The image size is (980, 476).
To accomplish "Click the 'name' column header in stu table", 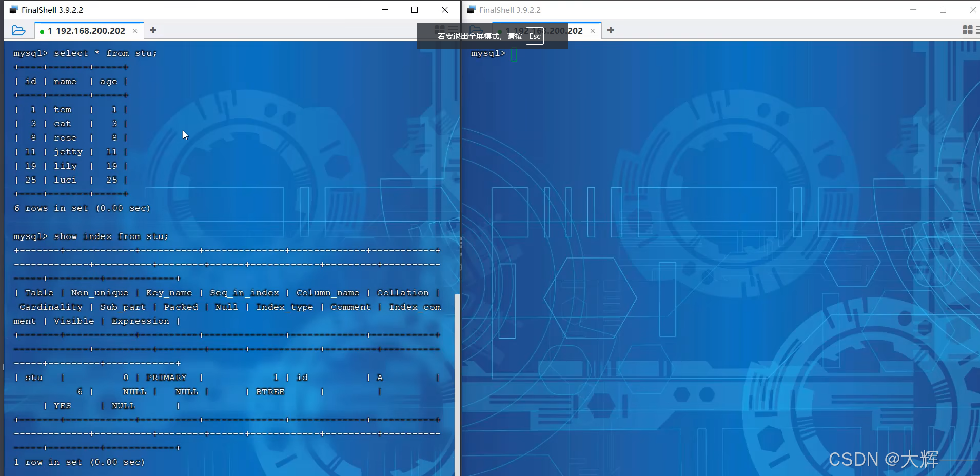I will 65,82.
